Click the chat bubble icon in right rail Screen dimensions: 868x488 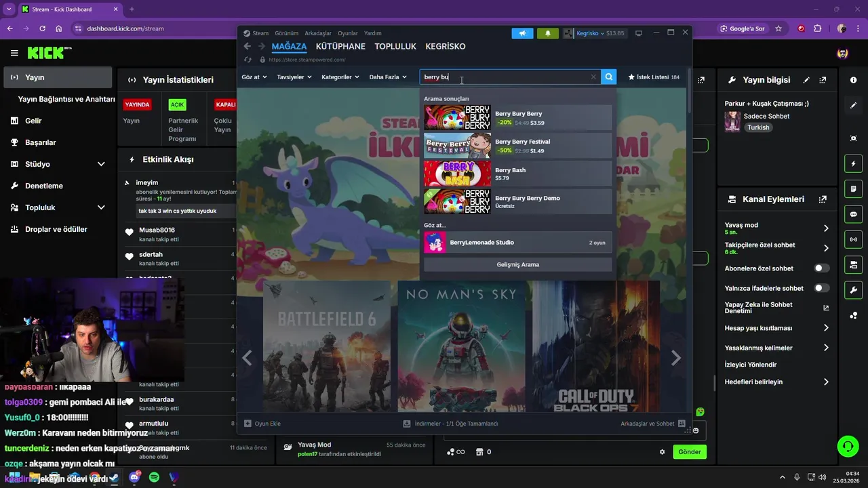pyautogui.click(x=853, y=214)
